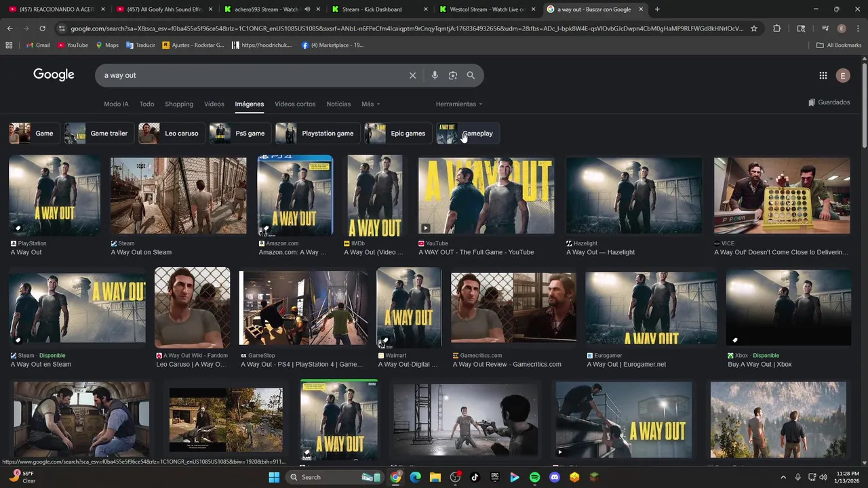This screenshot has height=488, width=868.
Task: Open the Más dropdown in search tabs
Action: coord(370,104)
